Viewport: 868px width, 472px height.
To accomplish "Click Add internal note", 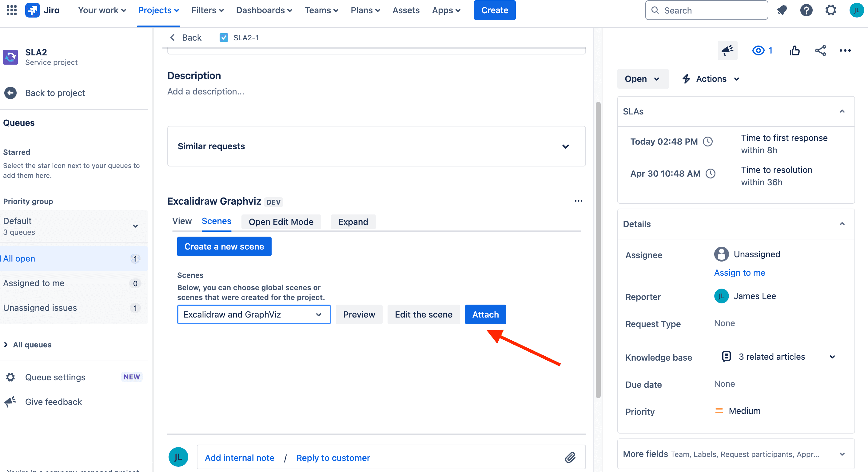I will (239, 458).
